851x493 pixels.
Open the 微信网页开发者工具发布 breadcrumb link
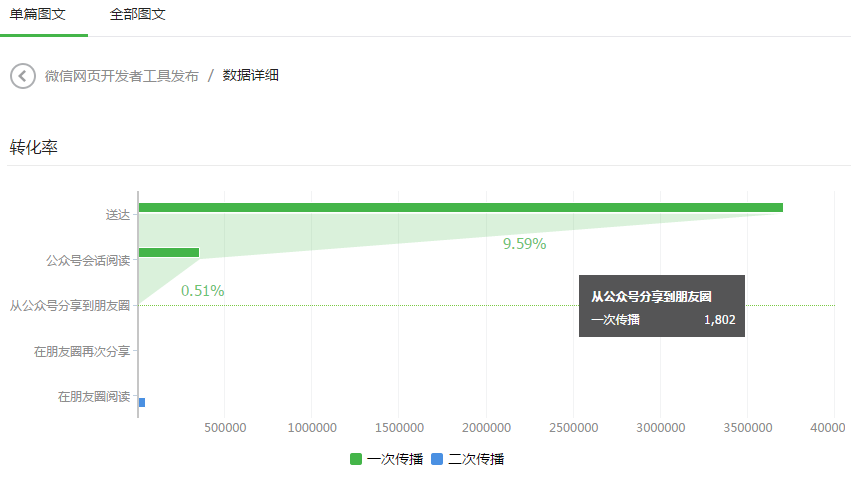tap(122, 76)
